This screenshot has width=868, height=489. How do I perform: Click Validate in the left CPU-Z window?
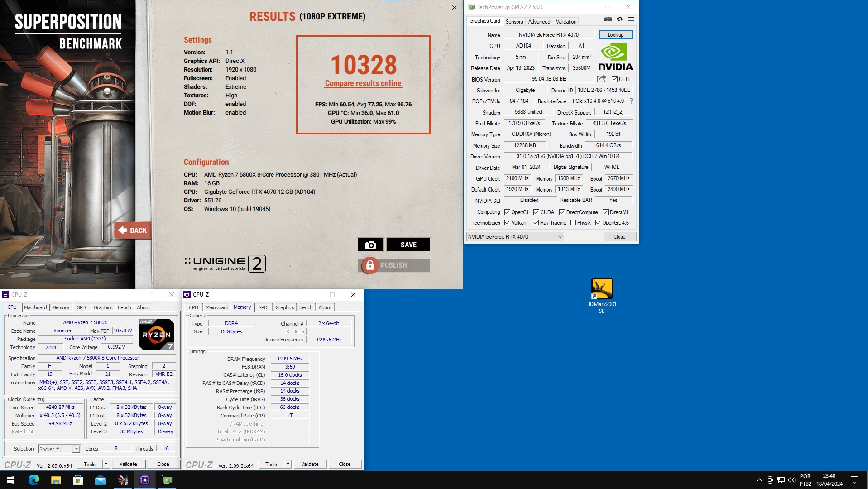pos(128,464)
